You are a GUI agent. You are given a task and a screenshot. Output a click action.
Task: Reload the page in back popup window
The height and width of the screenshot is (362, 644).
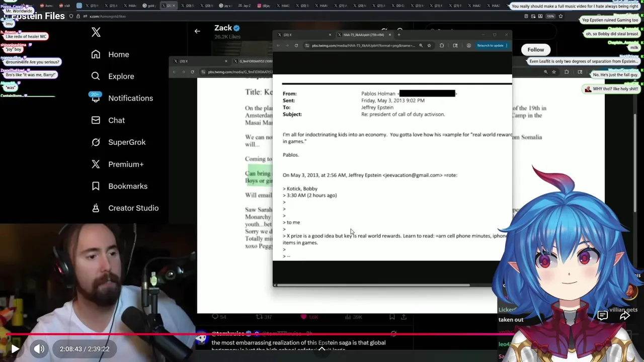[x=192, y=72]
